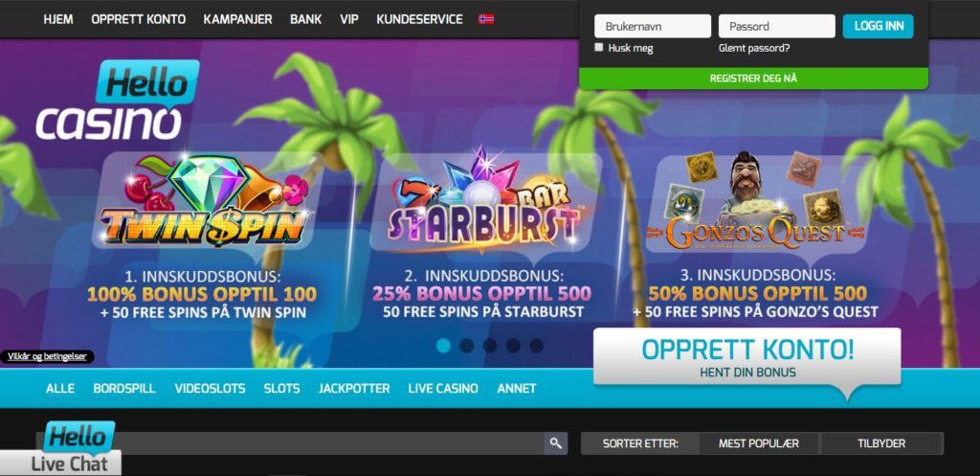Select the last carousel slide dot
Viewport: 980px width, 476px height.
point(536,346)
